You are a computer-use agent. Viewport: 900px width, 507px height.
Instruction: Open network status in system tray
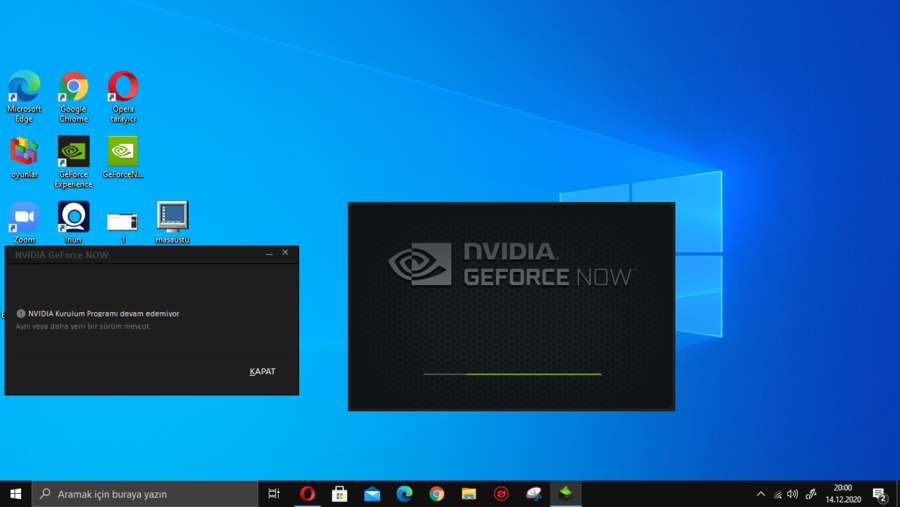point(777,494)
